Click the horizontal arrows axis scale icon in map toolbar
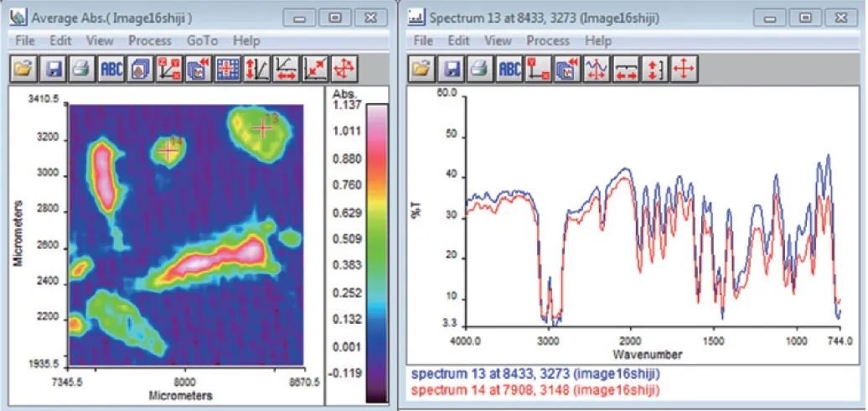868x411 pixels. 285,69
